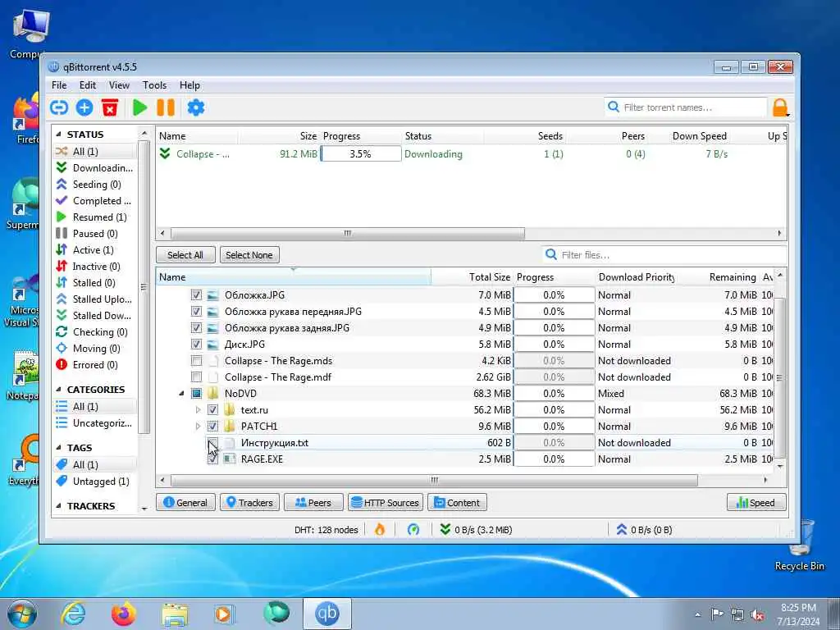
Task: Uncheck the text.ru folder checkbox
Action: tap(212, 410)
